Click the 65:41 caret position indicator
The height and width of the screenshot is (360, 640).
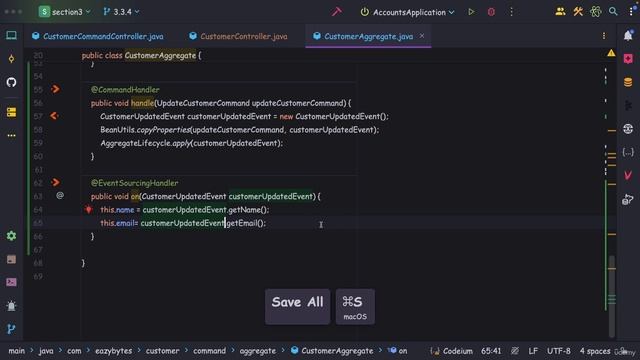(x=491, y=351)
